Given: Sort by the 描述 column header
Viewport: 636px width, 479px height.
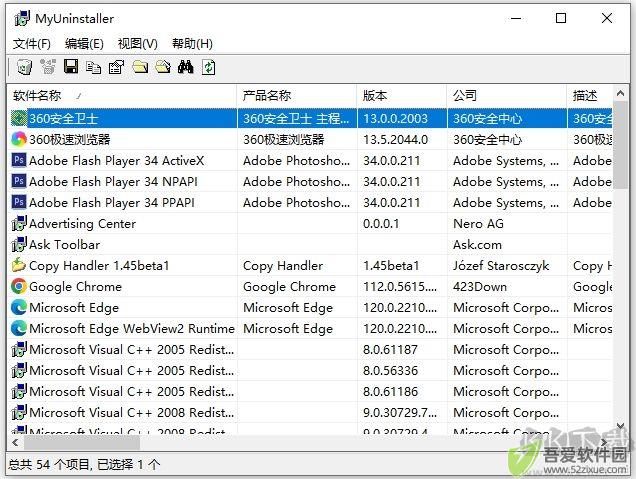Looking at the screenshot, I should (x=589, y=96).
